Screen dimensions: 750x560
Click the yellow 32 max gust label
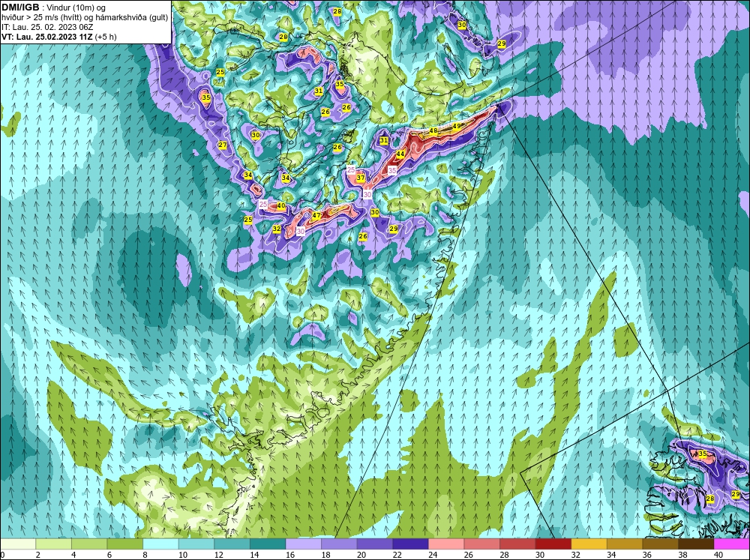(x=277, y=229)
